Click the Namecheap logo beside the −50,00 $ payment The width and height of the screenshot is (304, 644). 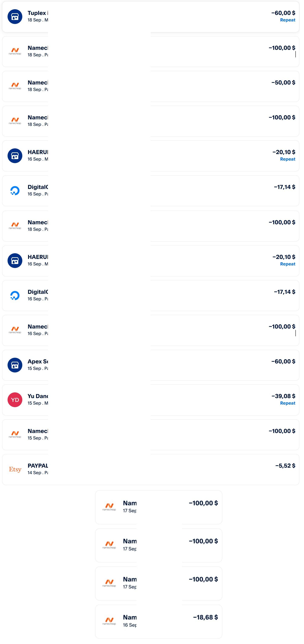[15, 86]
